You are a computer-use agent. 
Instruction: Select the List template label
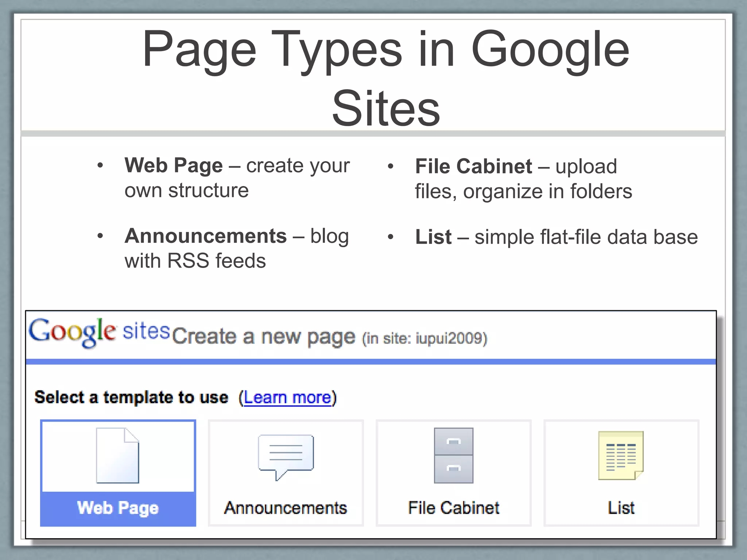[621, 508]
